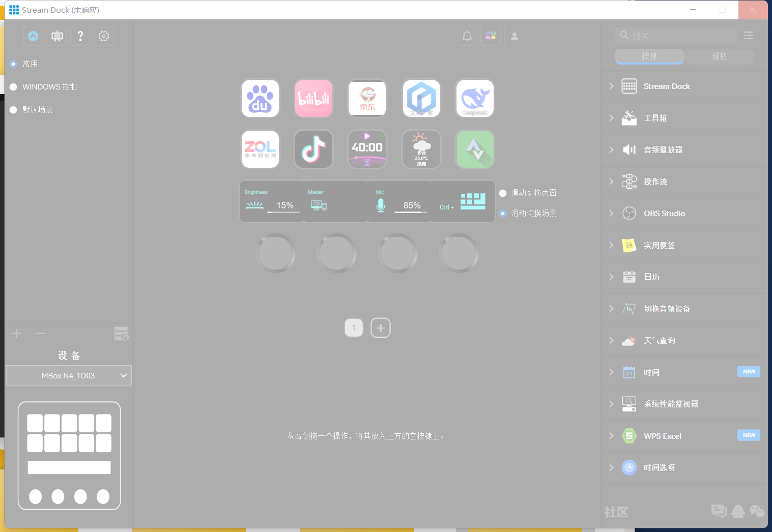Click the 社区 community label
The width and height of the screenshot is (772, 532).
616,512
